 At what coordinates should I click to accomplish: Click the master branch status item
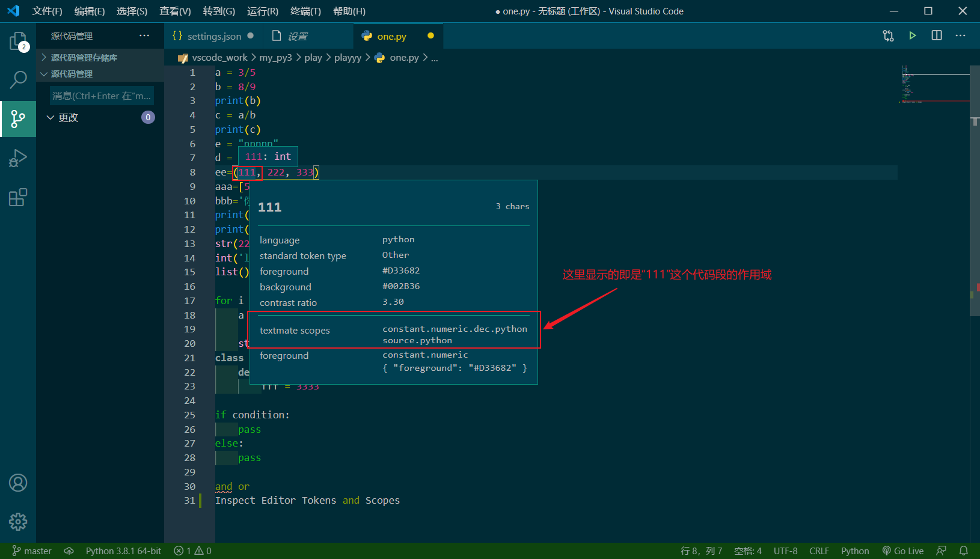32,551
